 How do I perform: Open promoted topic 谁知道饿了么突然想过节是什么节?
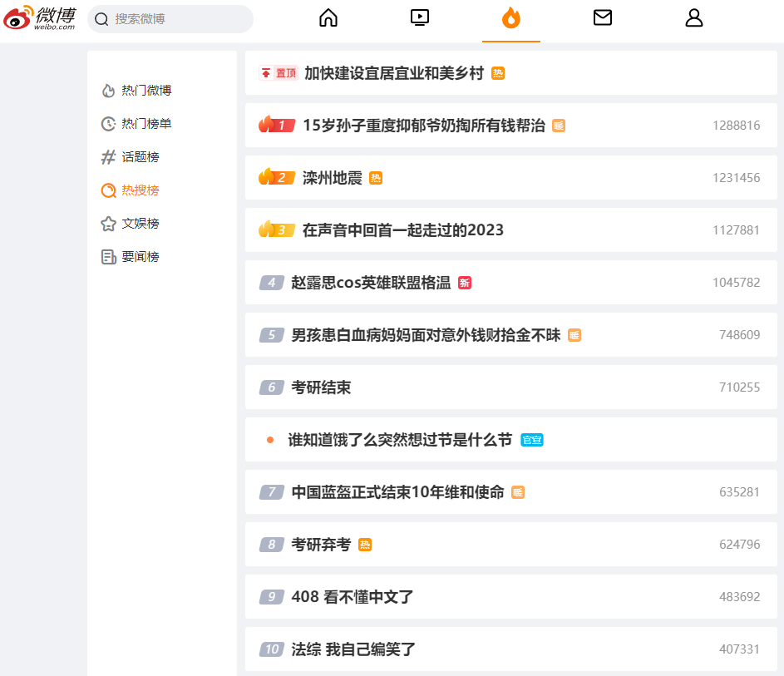(x=400, y=440)
